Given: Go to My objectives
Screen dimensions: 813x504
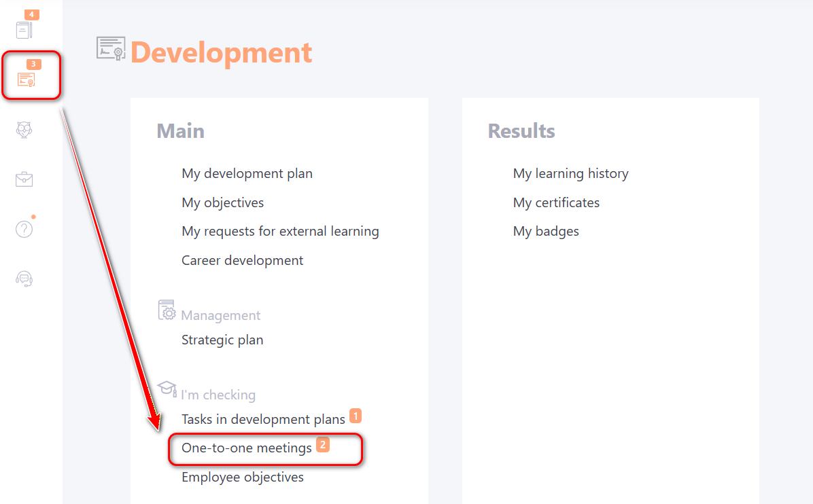Looking at the screenshot, I should pyautogui.click(x=222, y=202).
